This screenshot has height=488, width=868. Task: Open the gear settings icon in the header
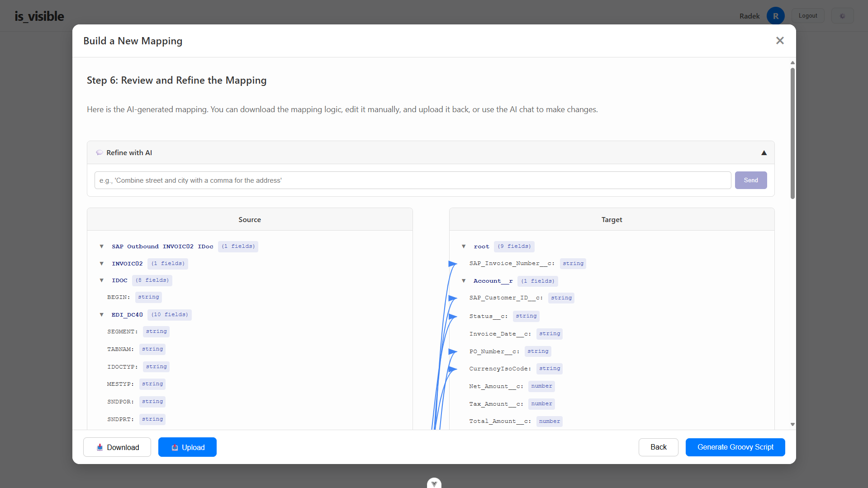(x=842, y=15)
